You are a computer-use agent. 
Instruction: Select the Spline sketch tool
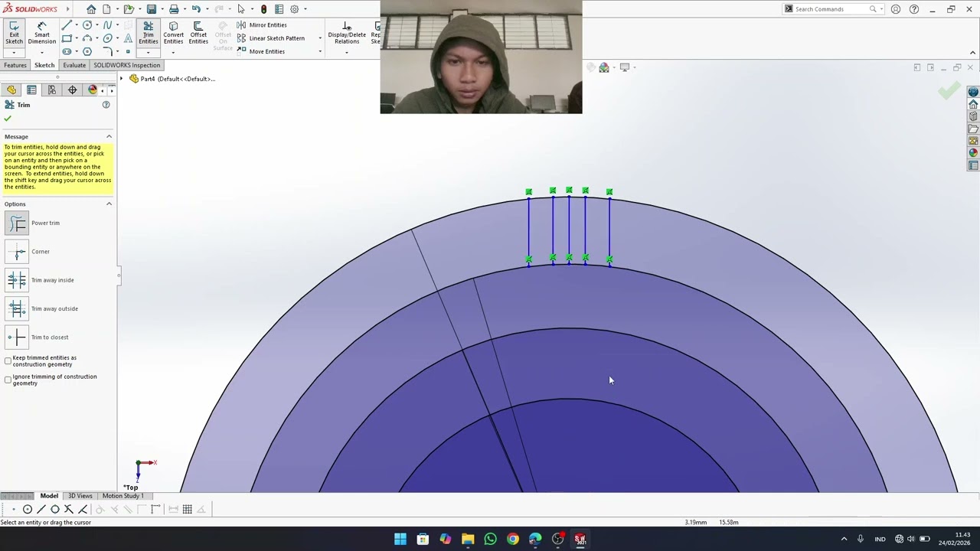(107, 25)
